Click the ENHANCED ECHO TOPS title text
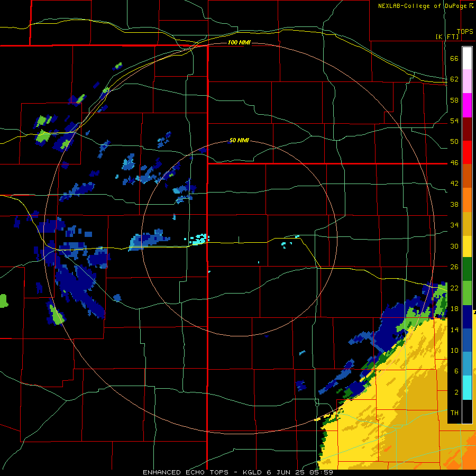 186,472
